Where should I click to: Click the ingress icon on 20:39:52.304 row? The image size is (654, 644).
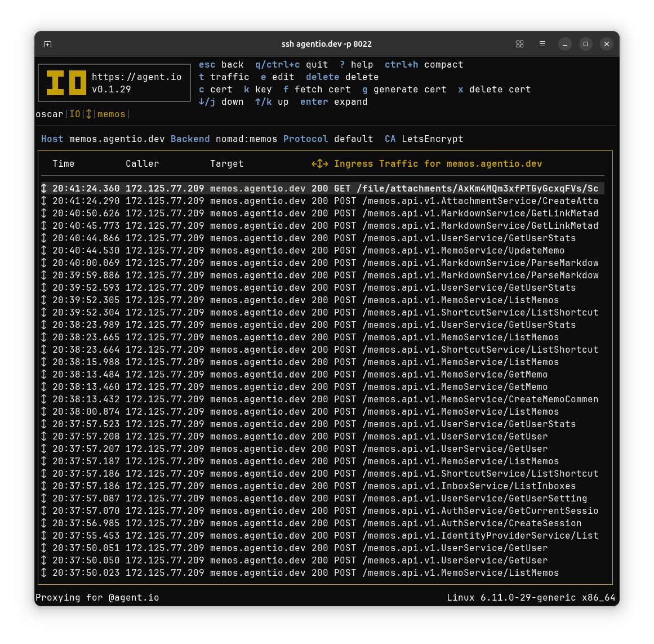[x=44, y=312]
